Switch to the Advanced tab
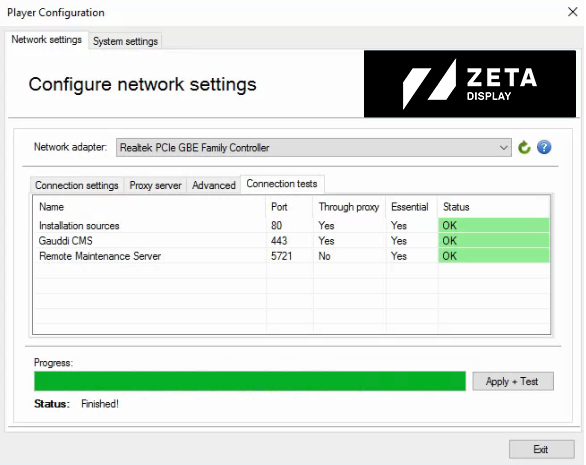This screenshot has width=586, height=465. pos(213,185)
